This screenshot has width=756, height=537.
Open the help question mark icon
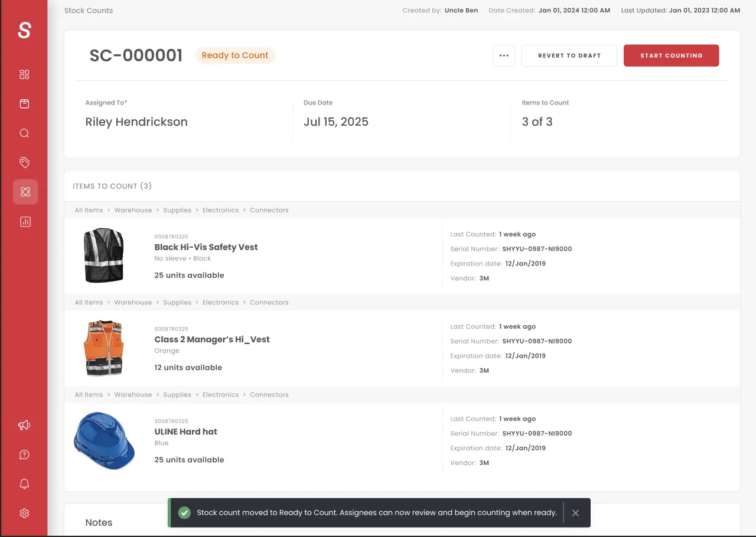(24, 454)
